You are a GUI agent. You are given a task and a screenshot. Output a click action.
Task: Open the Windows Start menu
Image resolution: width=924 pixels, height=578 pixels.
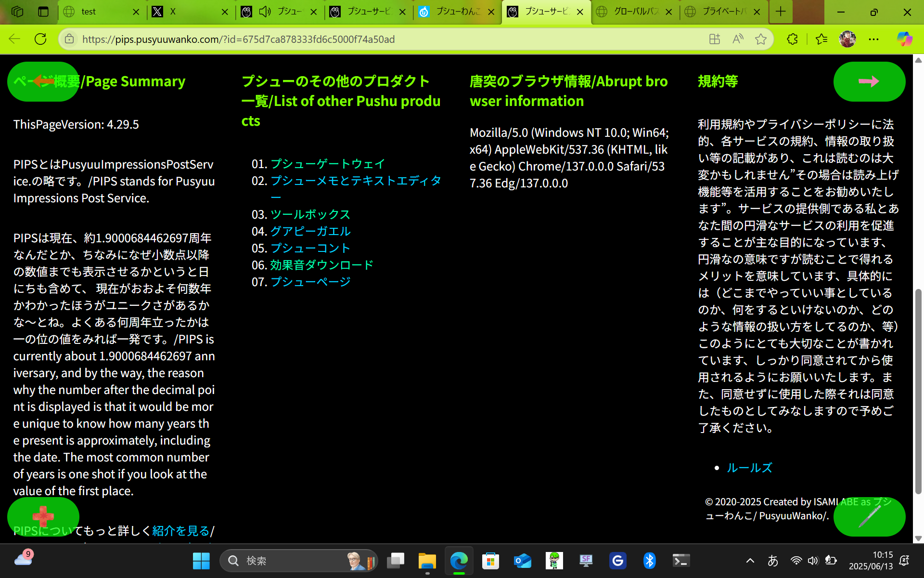tap(201, 561)
